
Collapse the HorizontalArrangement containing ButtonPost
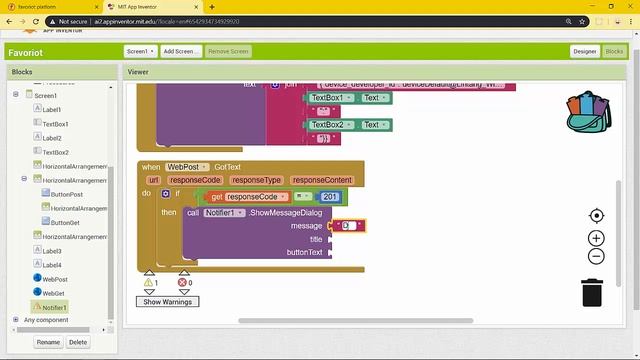coord(24,179)
